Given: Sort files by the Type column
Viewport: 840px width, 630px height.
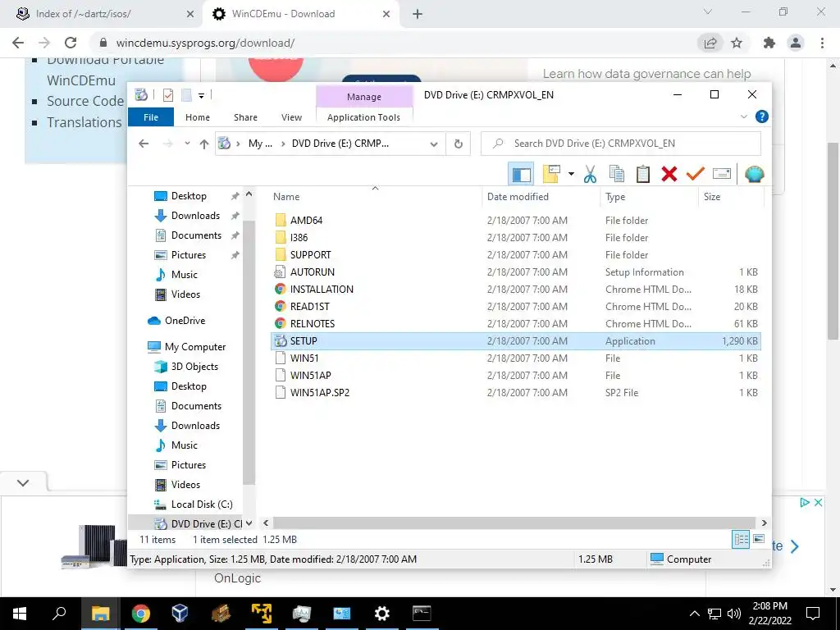Looking at the screenshot, I should [615, 197].
